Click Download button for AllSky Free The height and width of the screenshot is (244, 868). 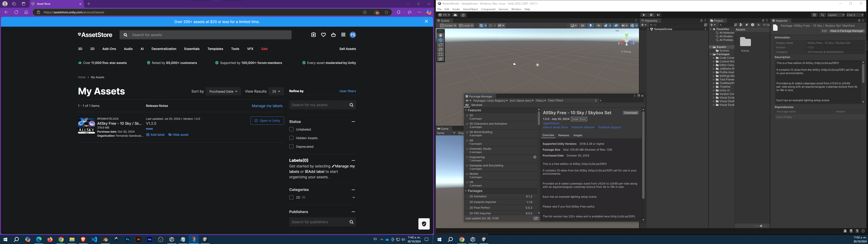[x=630, y=113]
